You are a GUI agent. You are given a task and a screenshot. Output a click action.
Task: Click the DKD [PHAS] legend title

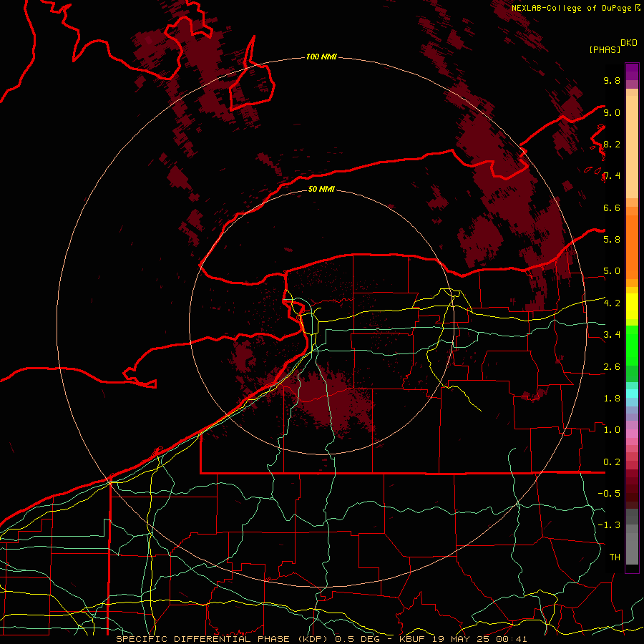tap(613, 47)
